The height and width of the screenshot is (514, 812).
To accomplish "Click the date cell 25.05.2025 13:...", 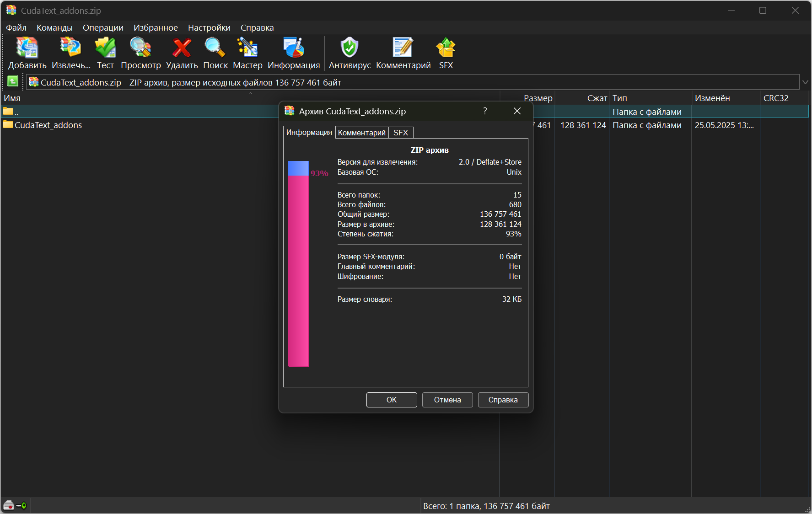I will 724,125.
